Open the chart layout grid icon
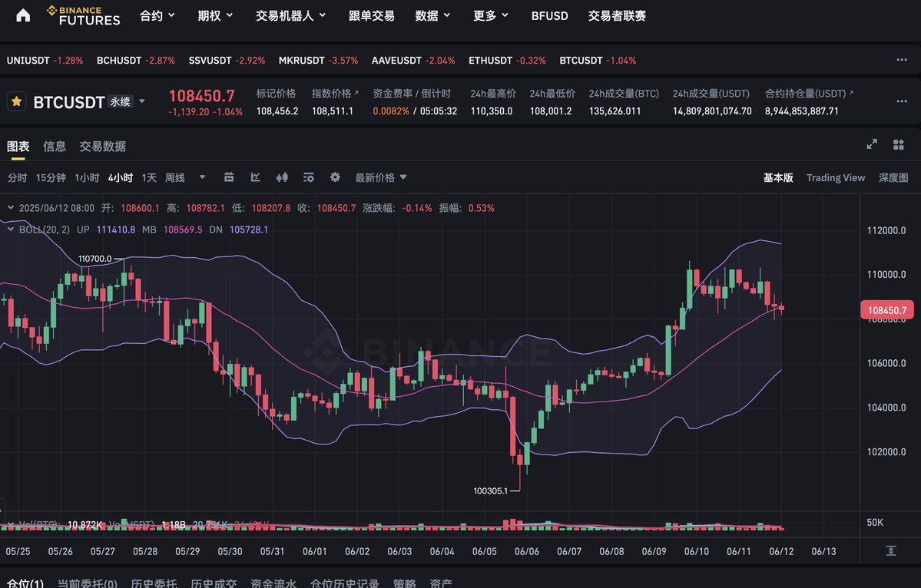This screenshot has width=921, height=588. tap(899, 145)
